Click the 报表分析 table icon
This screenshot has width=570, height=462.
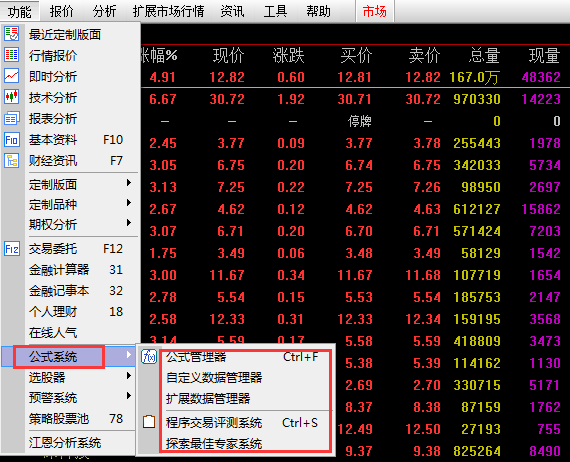12,118
